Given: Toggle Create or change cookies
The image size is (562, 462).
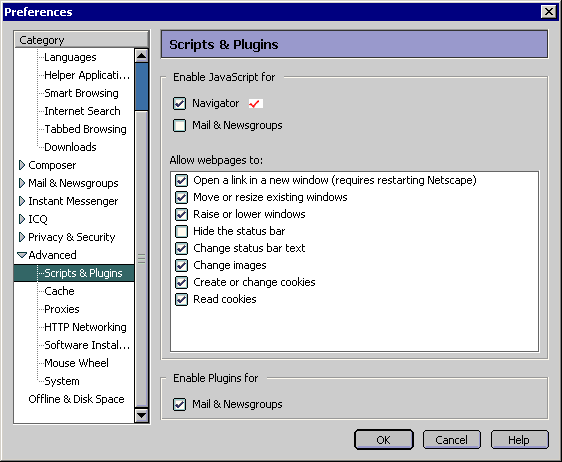Looking at the screenshot, I should pyautogui.click(x=181, y=282).
